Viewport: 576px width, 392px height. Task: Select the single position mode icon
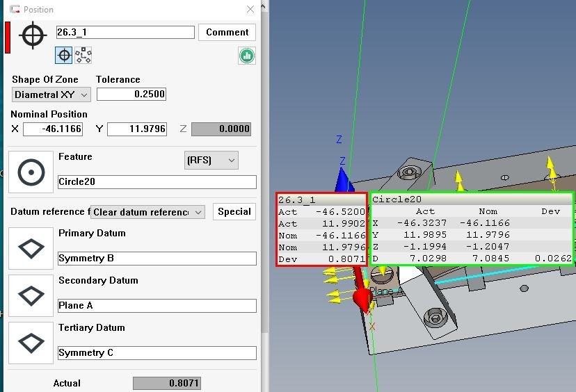click(63, 55)
